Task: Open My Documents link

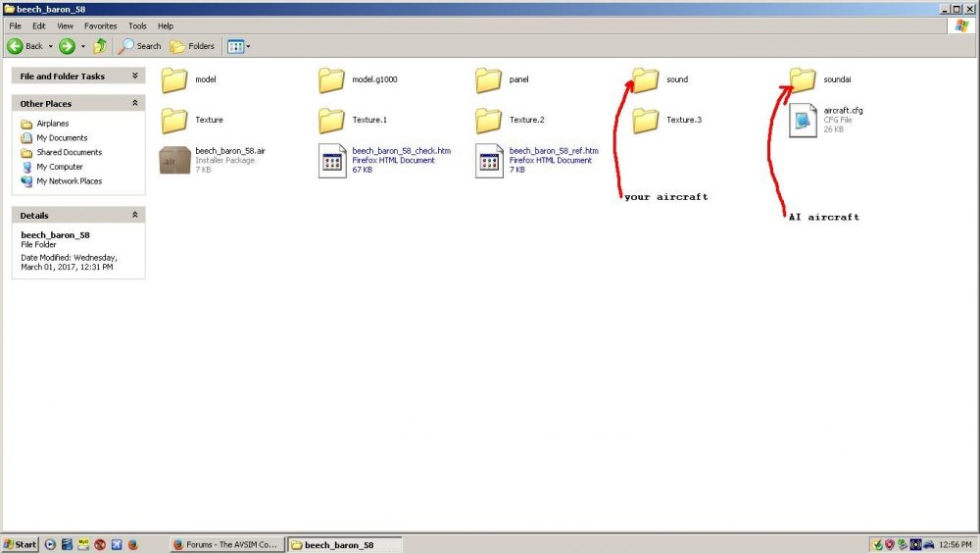Action: (x=62, y=138)
